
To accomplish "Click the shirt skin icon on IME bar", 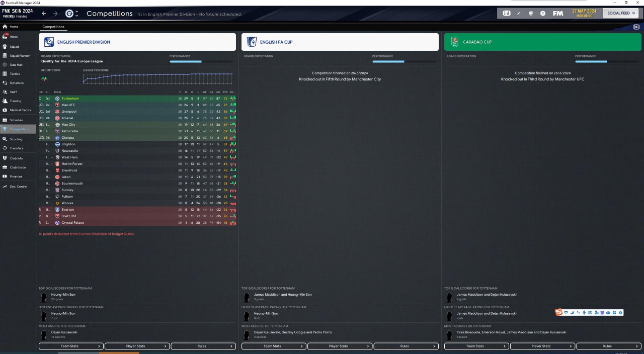I will [x=602, y=313].
